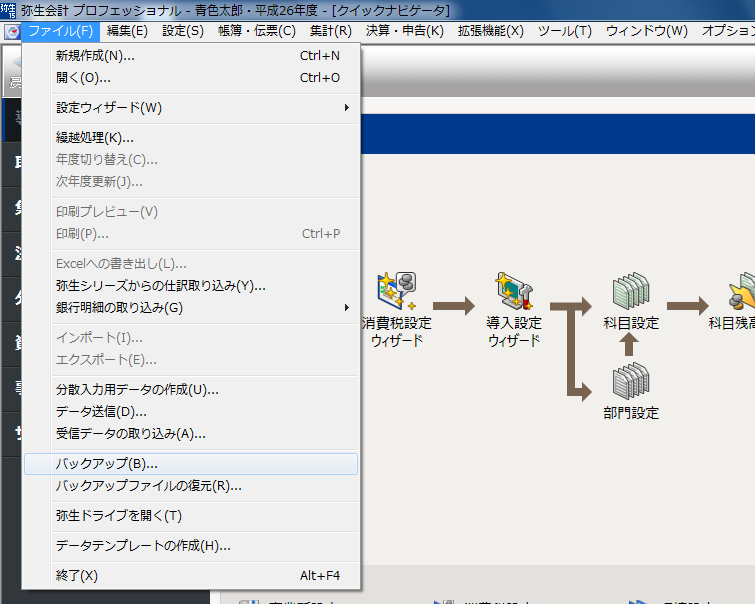This screenshot has width=755, height=604.
Task: Click the small icon left of ファイル menu
Action: click(x=12, y=31)
